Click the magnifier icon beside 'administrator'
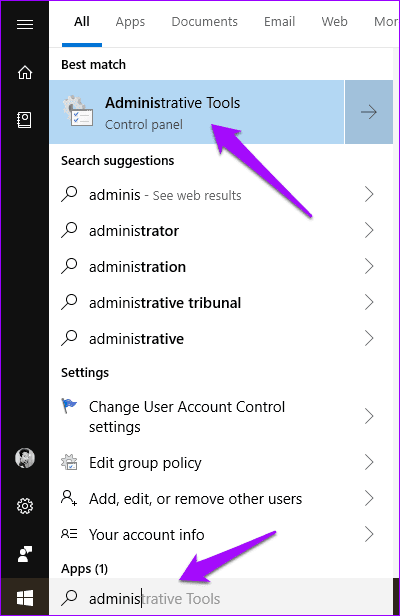The height and width of the screenshot is (616, 400). pyautogui.click(x=69, y=230)
